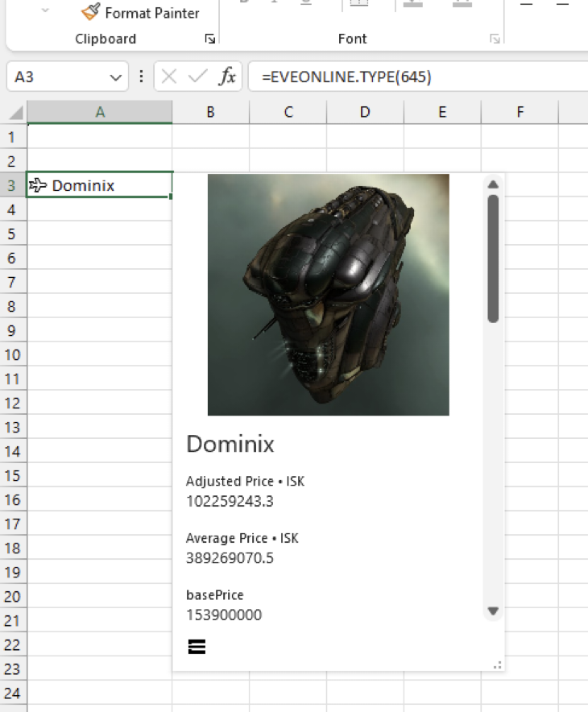Open the Font settings dialog launcher
Screen dimensions: 588x712
[x=495, y=39]
